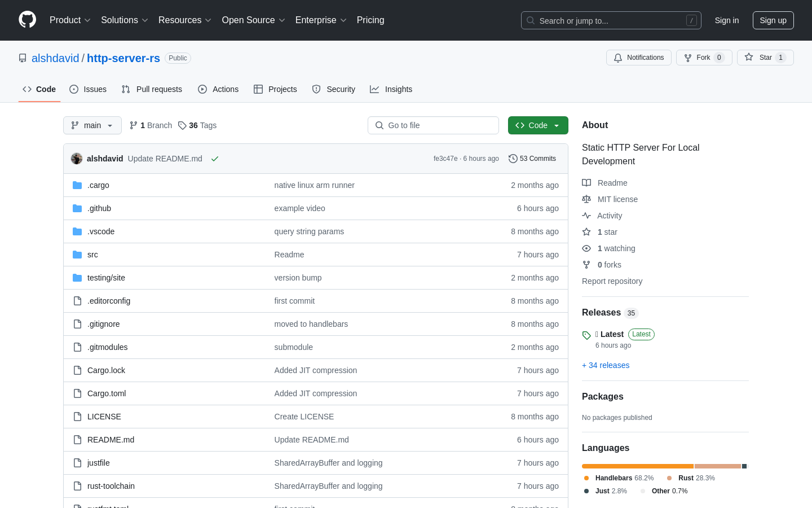The height and width of the screenshot is (508, 812).
Task: Open the Cargo.toml file
Action: click(107, 393)
